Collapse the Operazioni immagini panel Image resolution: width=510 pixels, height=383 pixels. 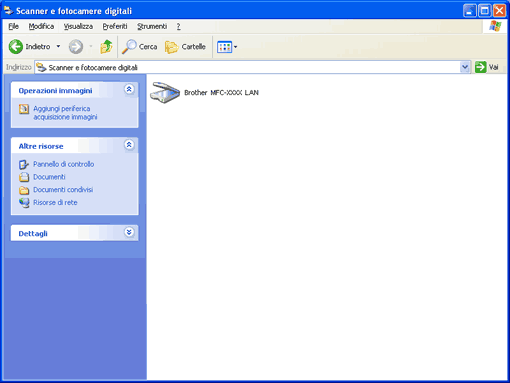point(129,89)
